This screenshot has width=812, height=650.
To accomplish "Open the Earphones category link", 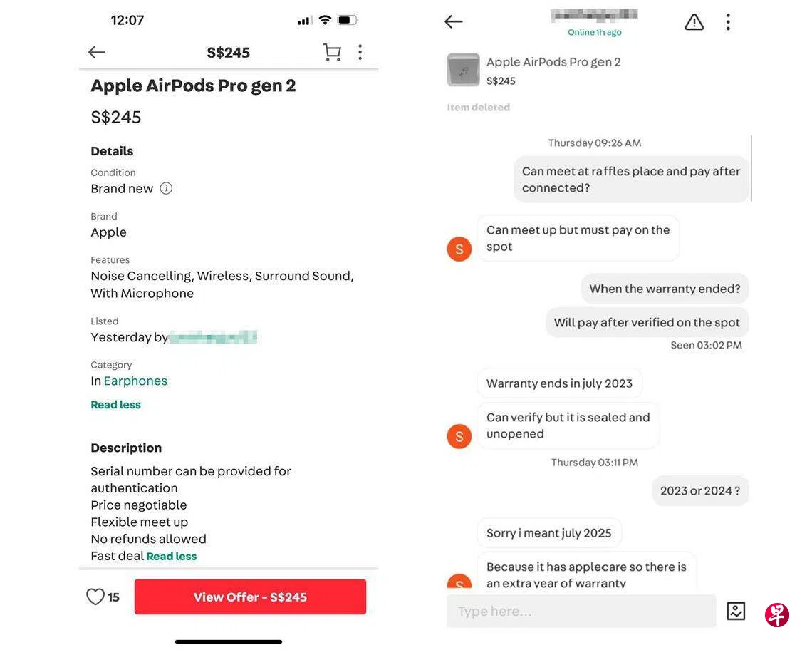I will pos(135,381).
